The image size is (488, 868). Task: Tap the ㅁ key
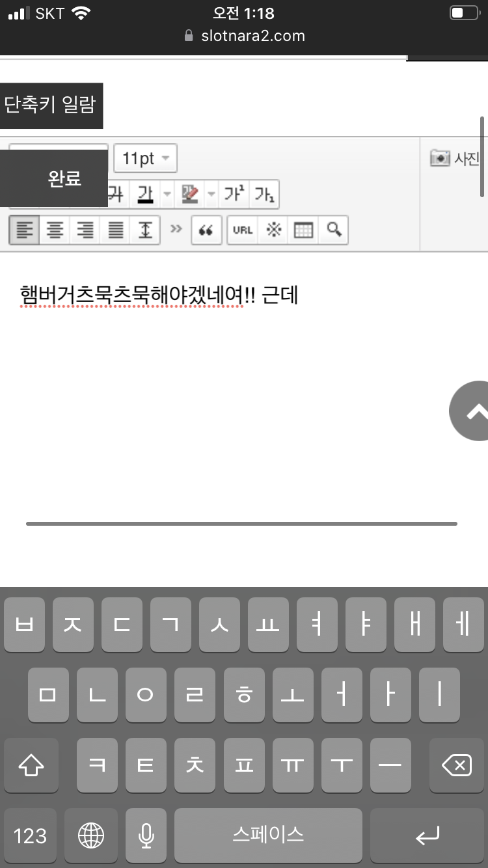(x=49, y=695)
